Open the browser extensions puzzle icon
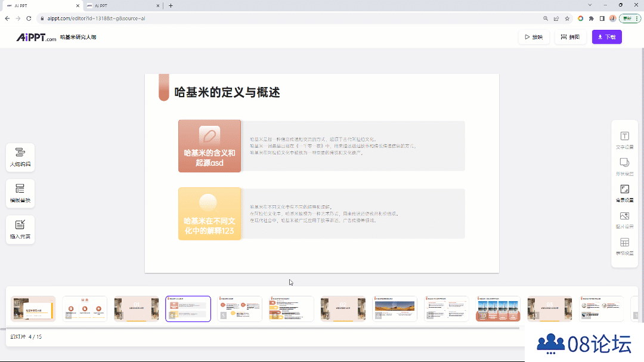This screenshot has width=644, height=362. [x=592, y=18]
